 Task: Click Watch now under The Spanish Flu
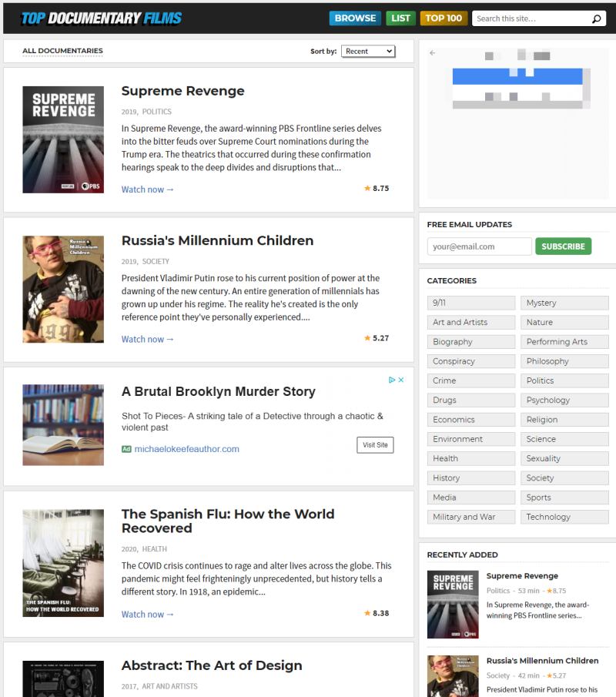pos(147,615)
